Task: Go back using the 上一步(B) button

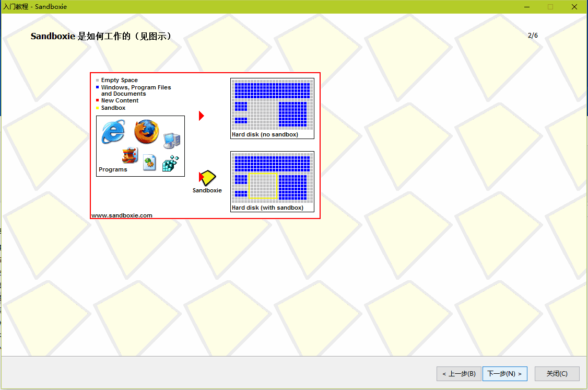Action: point(458,373)
